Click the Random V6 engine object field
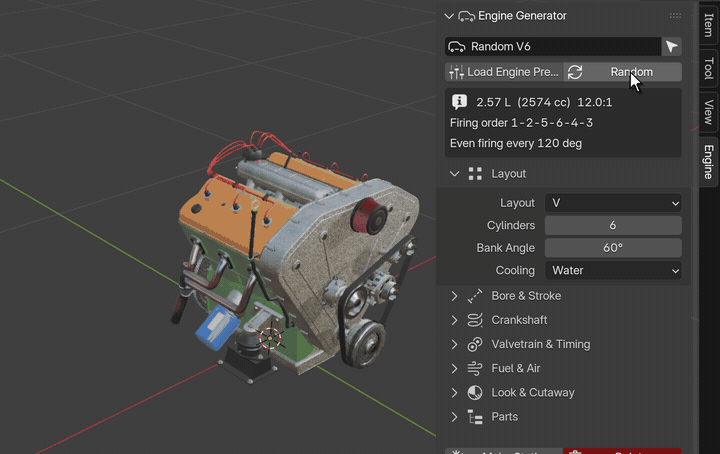Viewport: 720px width, 454px height. point(553,46)
